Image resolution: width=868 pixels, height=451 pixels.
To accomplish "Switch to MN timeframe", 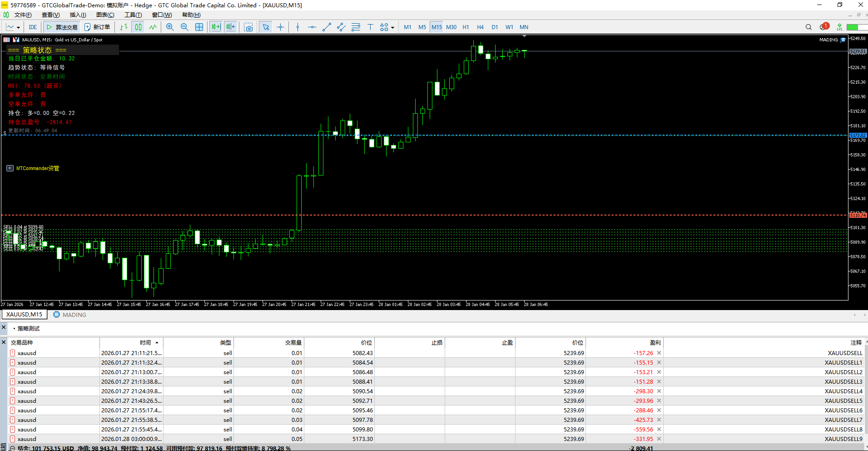I will pos(524,27).
